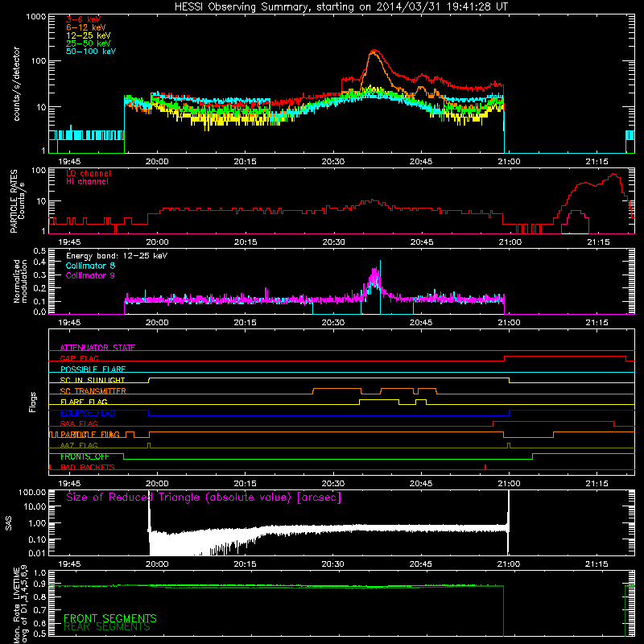The width and height of the screenshot is (644, 644).
Task: Click the vertical "Flags" axis label
Action: [x=33, y=402]
